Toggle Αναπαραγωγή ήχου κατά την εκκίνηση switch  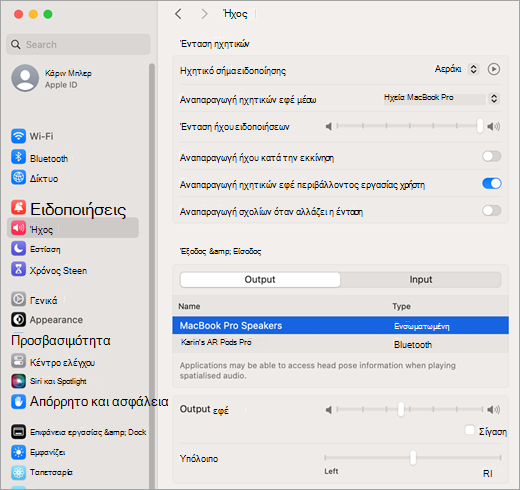492,156
